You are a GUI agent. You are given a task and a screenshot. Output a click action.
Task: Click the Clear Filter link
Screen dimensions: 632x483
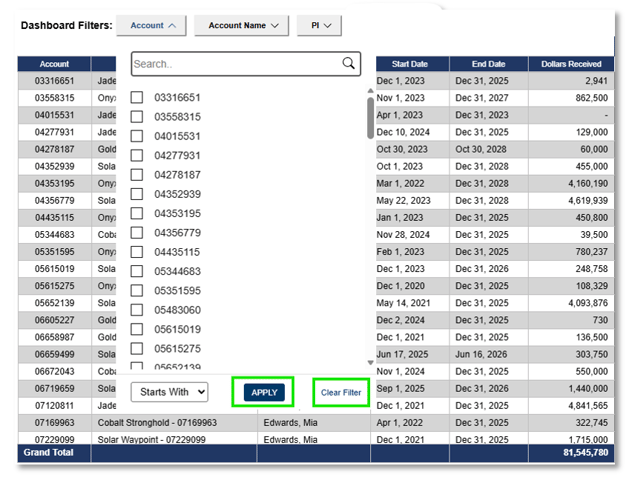[341, 392]
